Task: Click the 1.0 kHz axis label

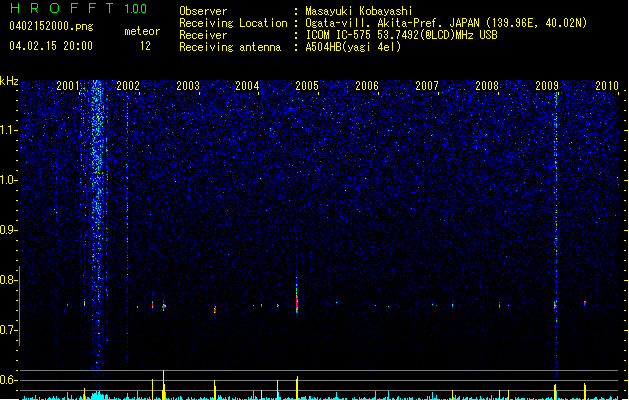Action: 9,180
